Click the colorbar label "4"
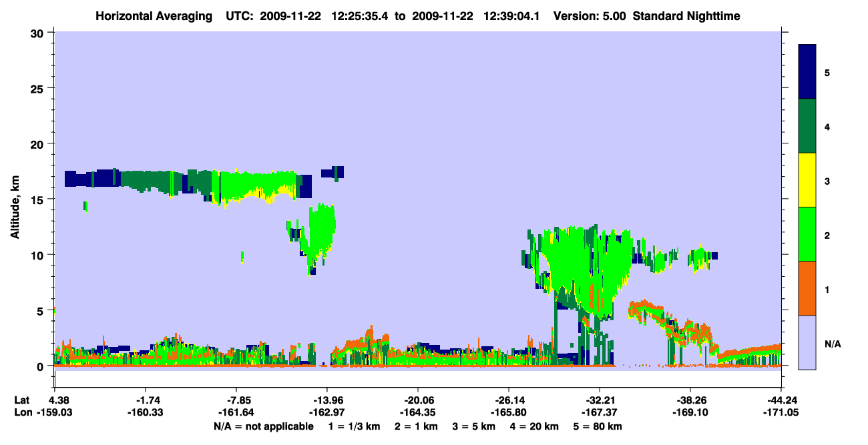The width and height of the screenshot is (868, 445). click(827, 126)
